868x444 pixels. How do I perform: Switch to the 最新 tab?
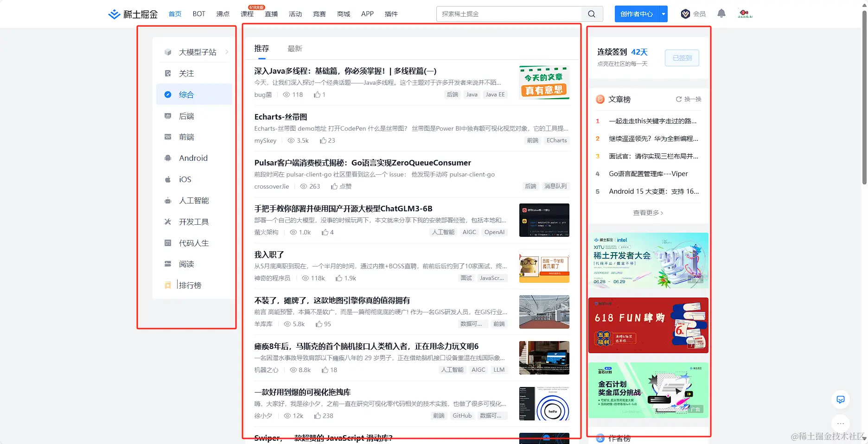[295, 48]
